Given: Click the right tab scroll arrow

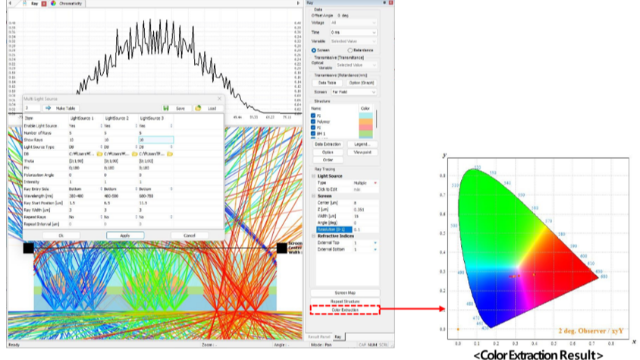Looking at the screenshot, I should click(x=298, y=3).
